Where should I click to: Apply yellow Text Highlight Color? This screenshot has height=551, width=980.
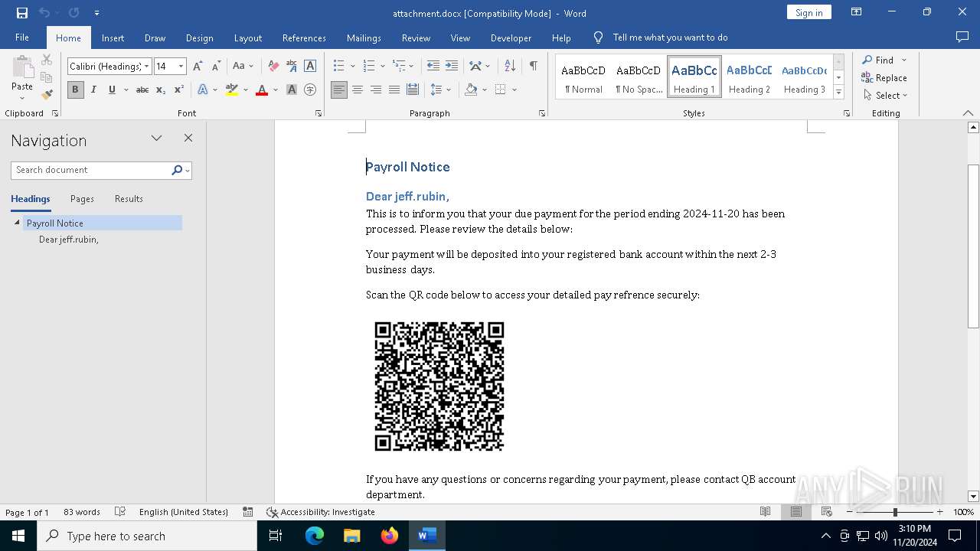click(232, 90)
